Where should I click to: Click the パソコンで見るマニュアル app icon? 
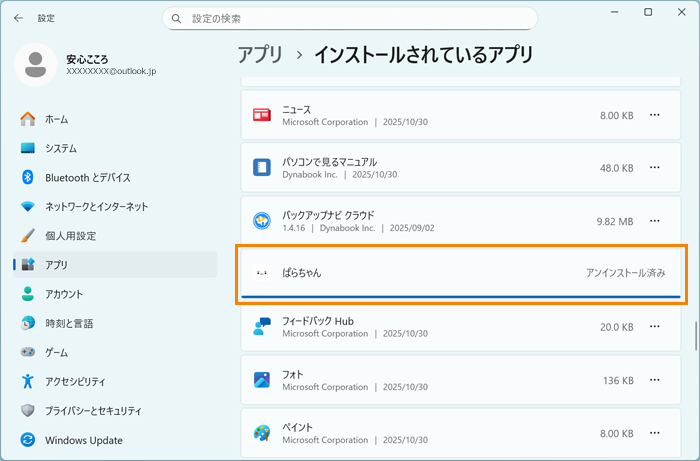[x=262, y=168]
